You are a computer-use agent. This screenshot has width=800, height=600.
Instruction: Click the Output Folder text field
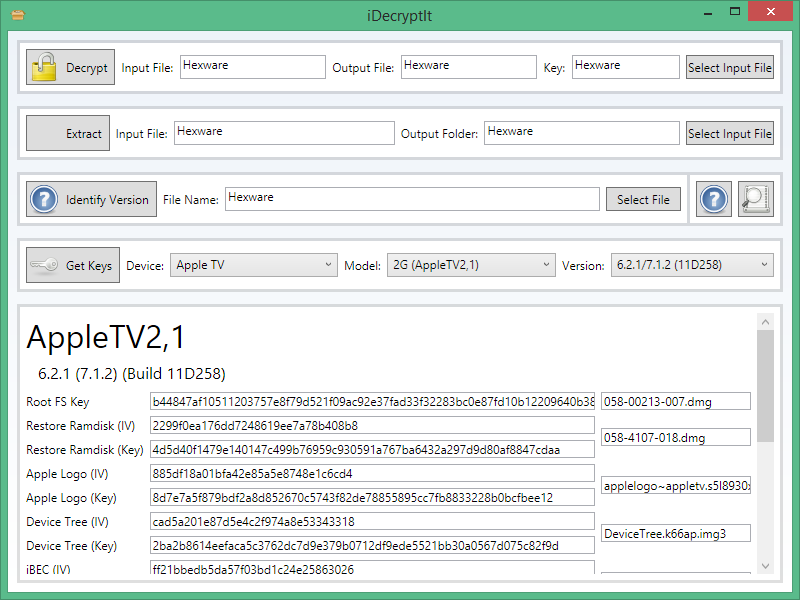point(582,133)
